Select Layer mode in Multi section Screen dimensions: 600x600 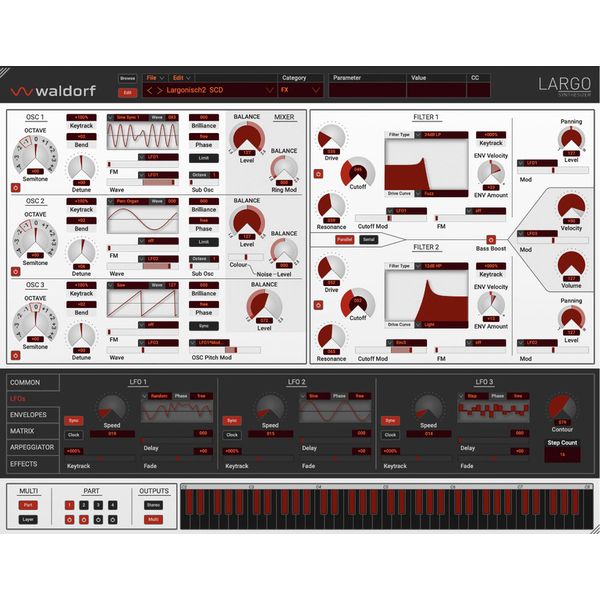click(x=27, y=520)
